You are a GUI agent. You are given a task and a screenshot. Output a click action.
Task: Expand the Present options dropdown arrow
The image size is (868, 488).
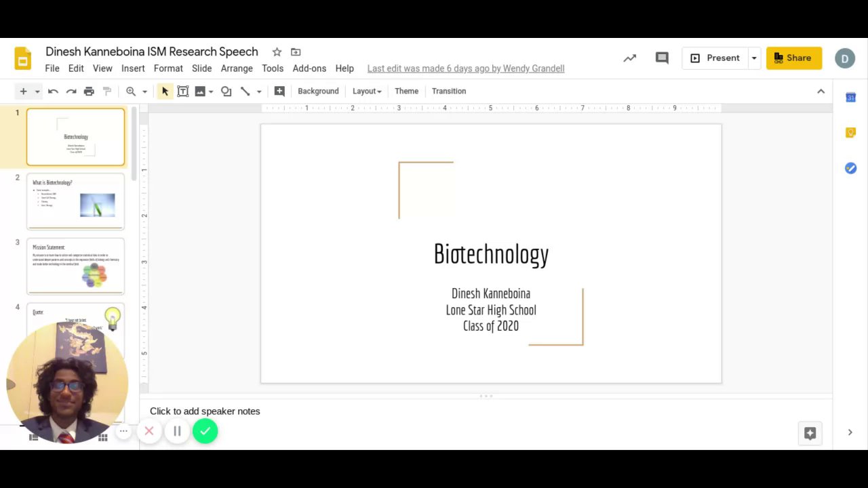754,58
